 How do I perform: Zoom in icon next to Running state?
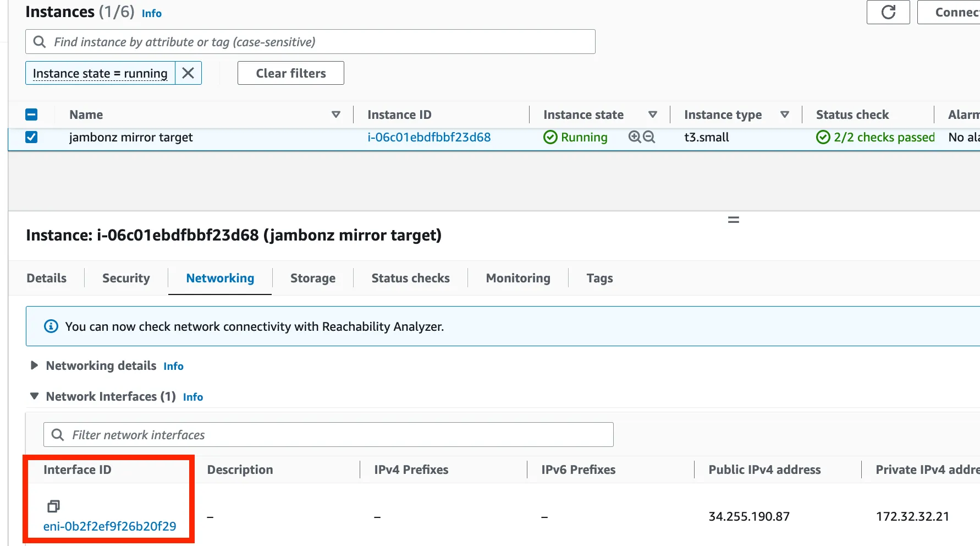coord(635,137)
